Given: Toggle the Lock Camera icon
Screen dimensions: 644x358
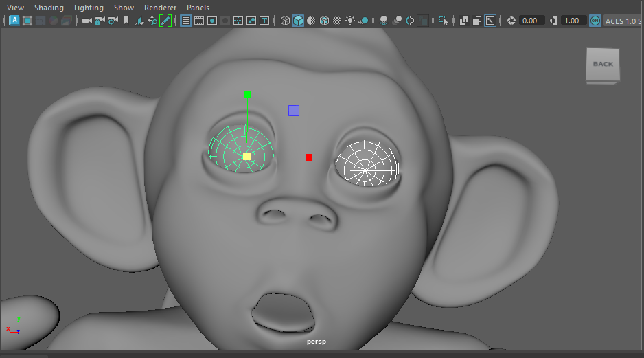Looking at the screenshot, I should click(100, 21).
